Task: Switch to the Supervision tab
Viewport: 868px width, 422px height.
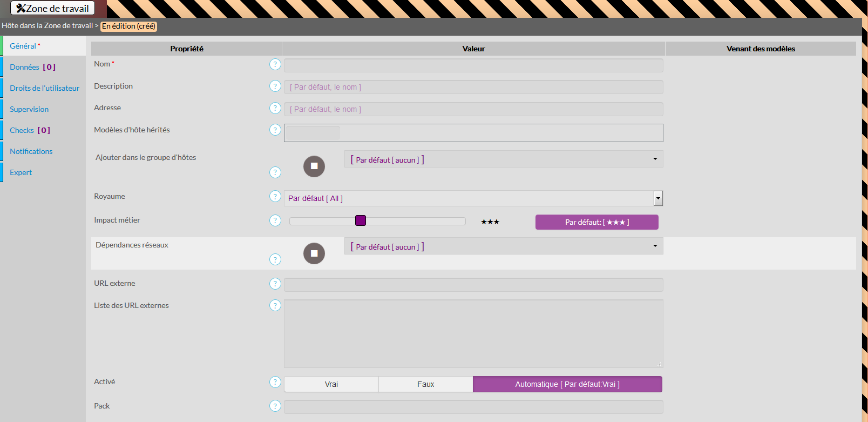Action: tap(29, 109)
